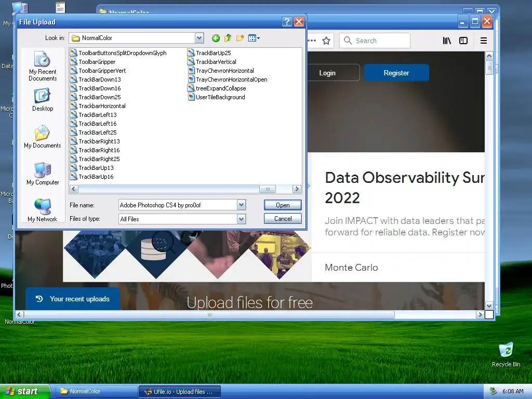532x399 pixels.
Task: Click file list scrollbar right arrow
Action: click(x=297, y=189)
